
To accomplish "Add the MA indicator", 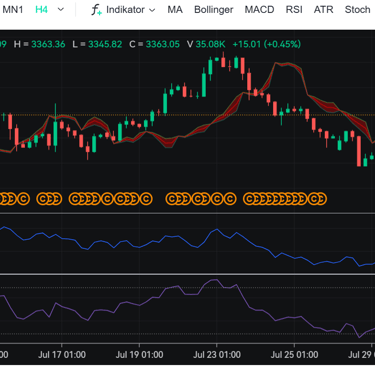I will tap(175, 10).
